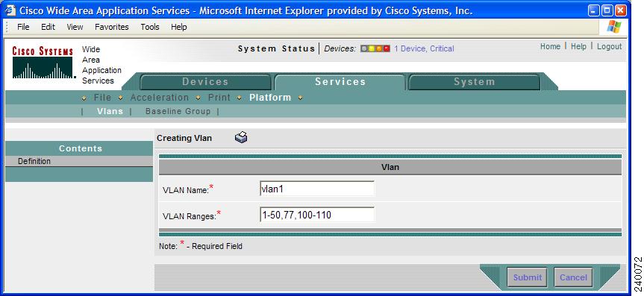The image size is (644, 296).
Task: Click the System Status label
Action: 276,48
